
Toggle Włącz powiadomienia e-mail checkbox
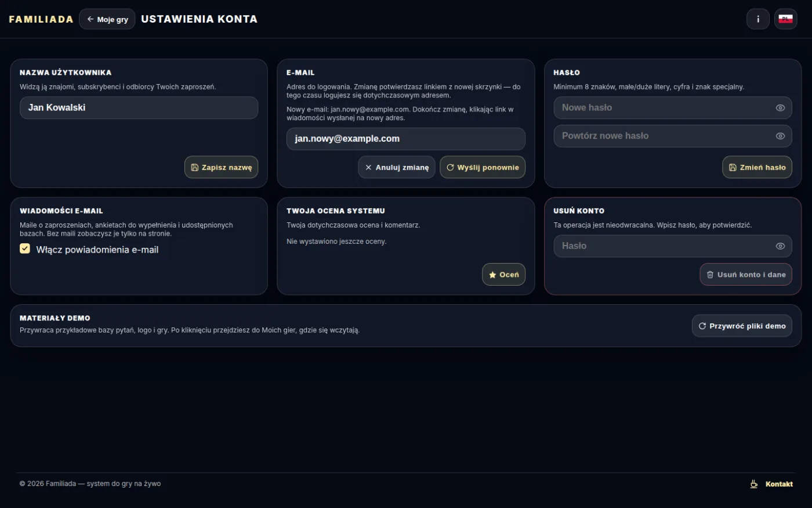[x=25, y=248]
